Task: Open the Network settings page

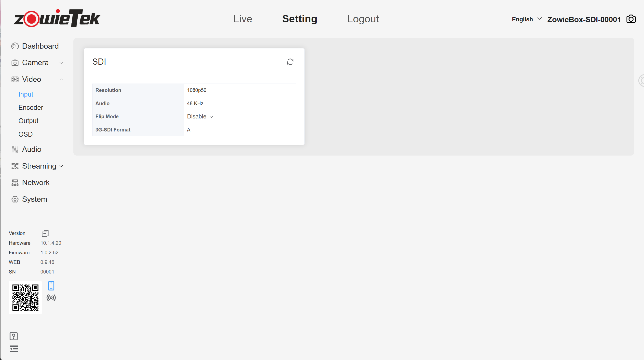Action: 36,182
